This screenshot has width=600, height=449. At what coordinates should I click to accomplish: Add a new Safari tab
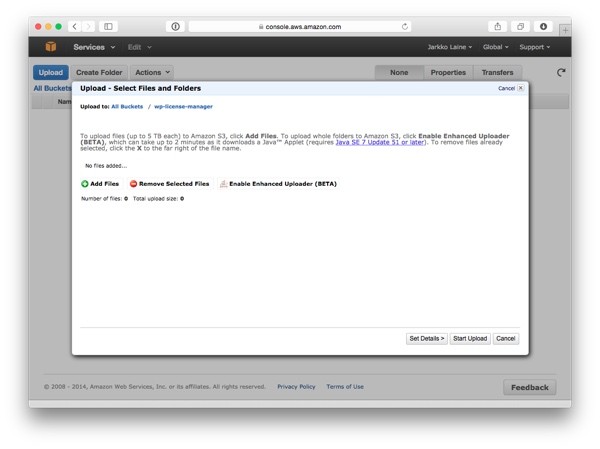[x=565, y=30]
